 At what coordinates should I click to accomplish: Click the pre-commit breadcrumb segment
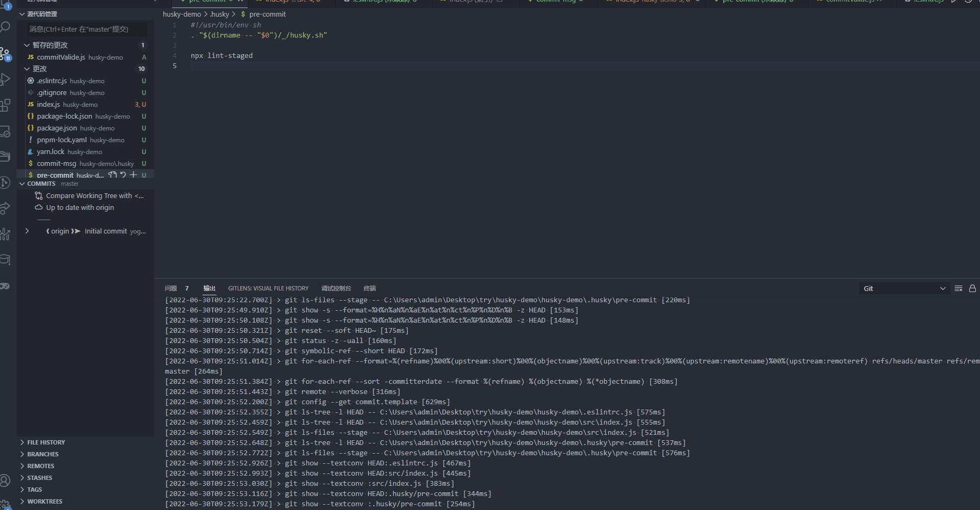[268, 14]
